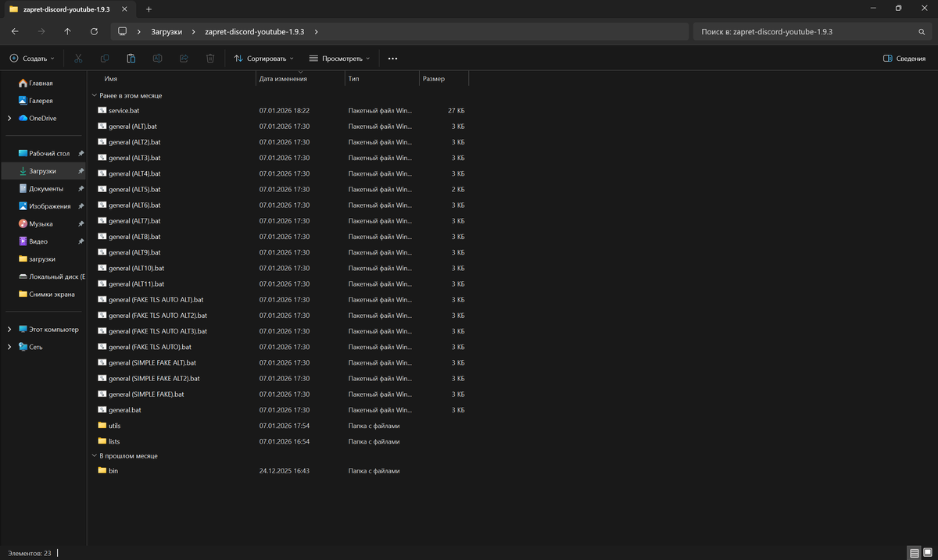Click the This PC monitor icon in address bar
The height and width of the screenshot is (560, 938).
(x=122, y=32)
